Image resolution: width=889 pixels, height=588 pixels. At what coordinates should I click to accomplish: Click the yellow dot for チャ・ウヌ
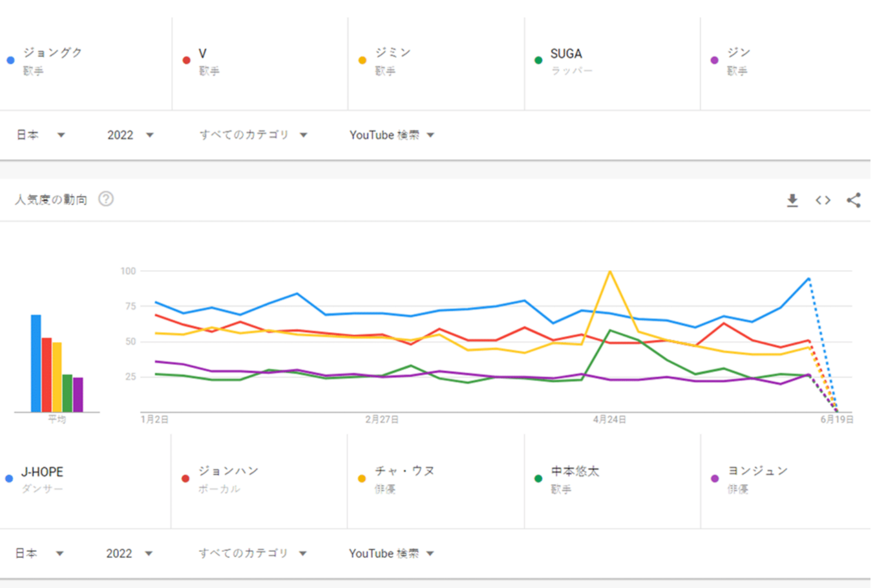[x=361, y=478]
